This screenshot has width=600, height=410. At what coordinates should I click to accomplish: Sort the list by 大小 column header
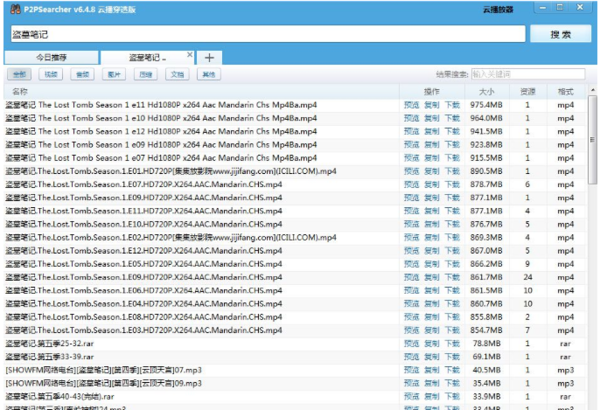pos(486,90)
